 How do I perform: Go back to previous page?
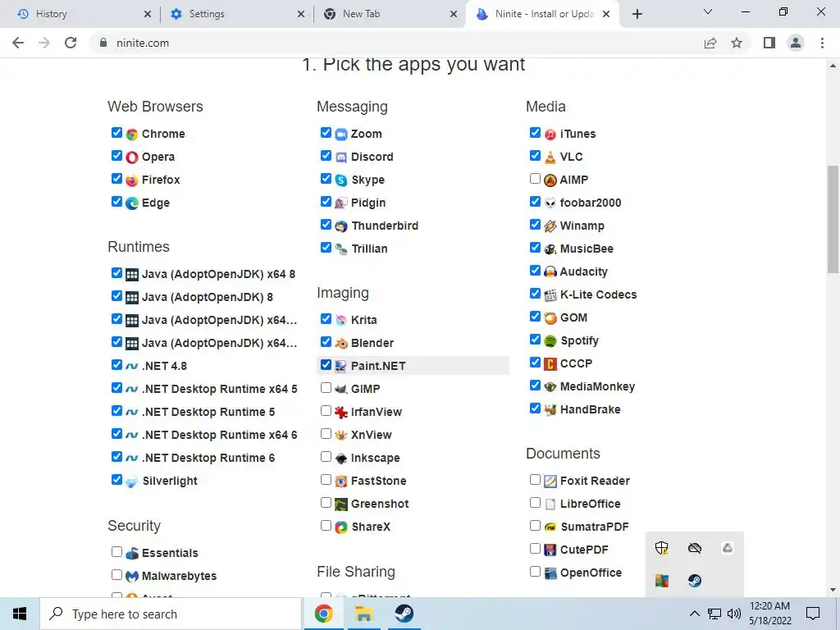(x=18, y=43)
